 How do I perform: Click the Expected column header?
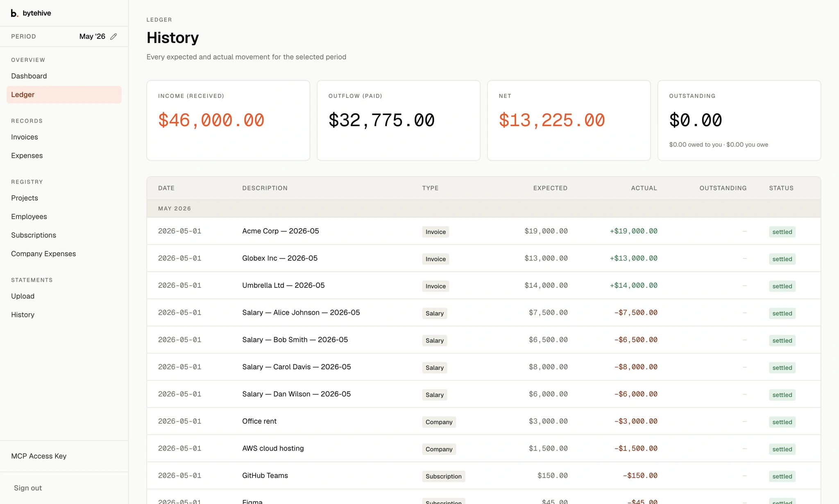pyautogui.click(x=550, y=188)
